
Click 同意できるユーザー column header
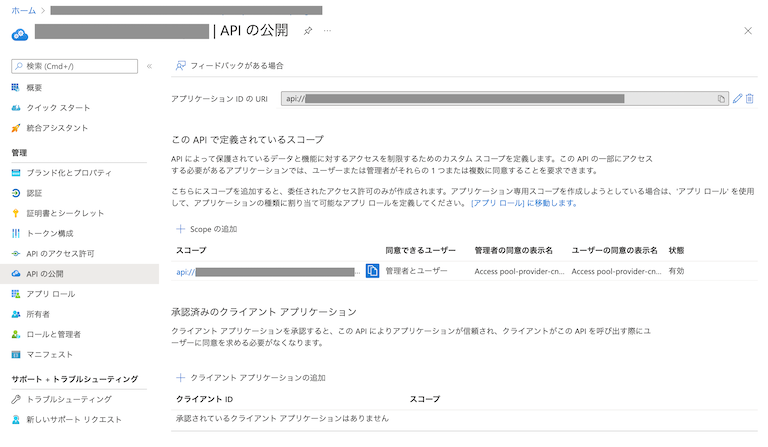(420, 250)
